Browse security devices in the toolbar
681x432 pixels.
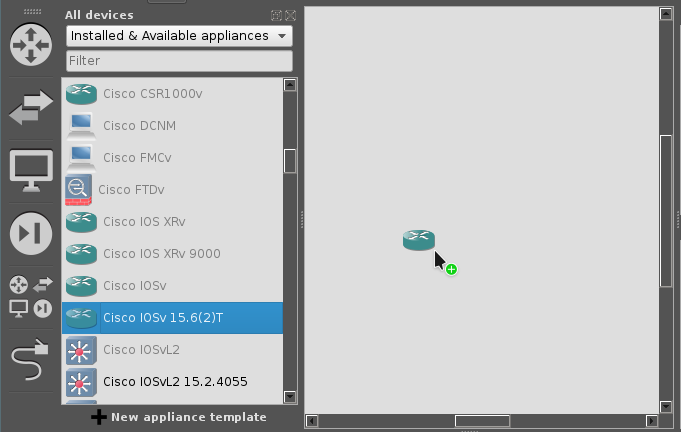[31, 233]
